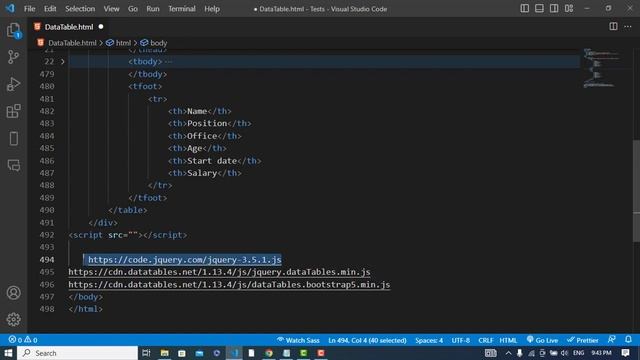Open the editor More Actions ellipsis
This screenshot has width=640, height=360.
[628, 27]
